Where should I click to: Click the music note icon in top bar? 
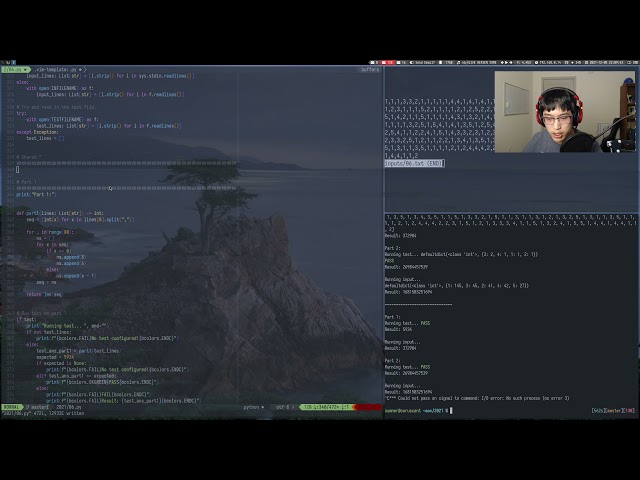pyautogui.click(x=458, y=62)
